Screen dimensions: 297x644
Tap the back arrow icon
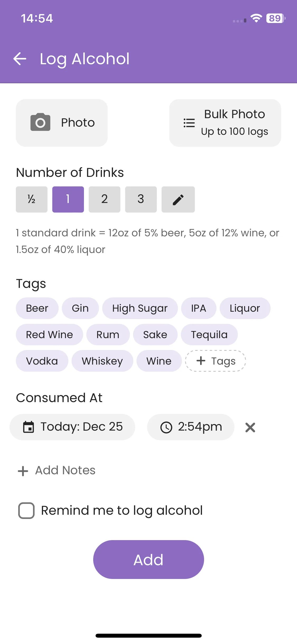tap(20, 59)
